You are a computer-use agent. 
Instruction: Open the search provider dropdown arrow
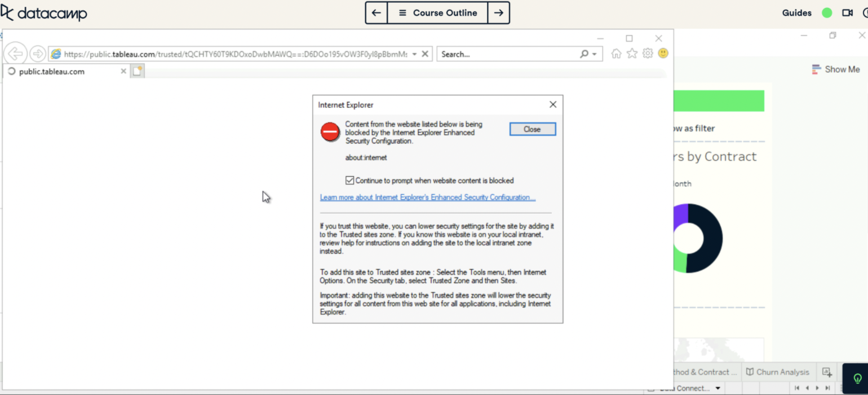595,54
